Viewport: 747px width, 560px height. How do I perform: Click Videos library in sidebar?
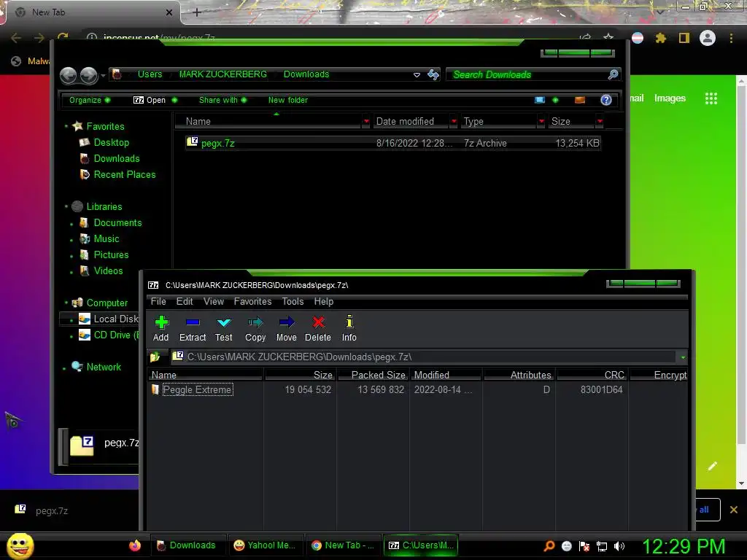coord(108,271)
